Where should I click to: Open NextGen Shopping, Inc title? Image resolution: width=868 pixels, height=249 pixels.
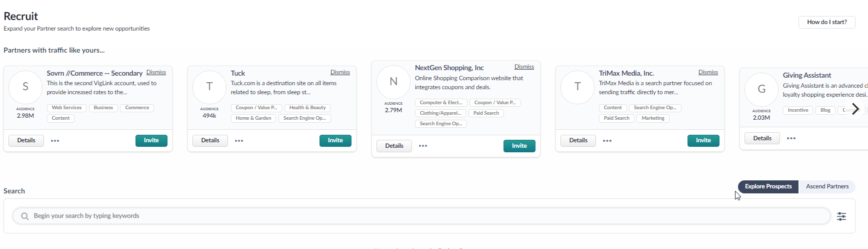point(449,68)
